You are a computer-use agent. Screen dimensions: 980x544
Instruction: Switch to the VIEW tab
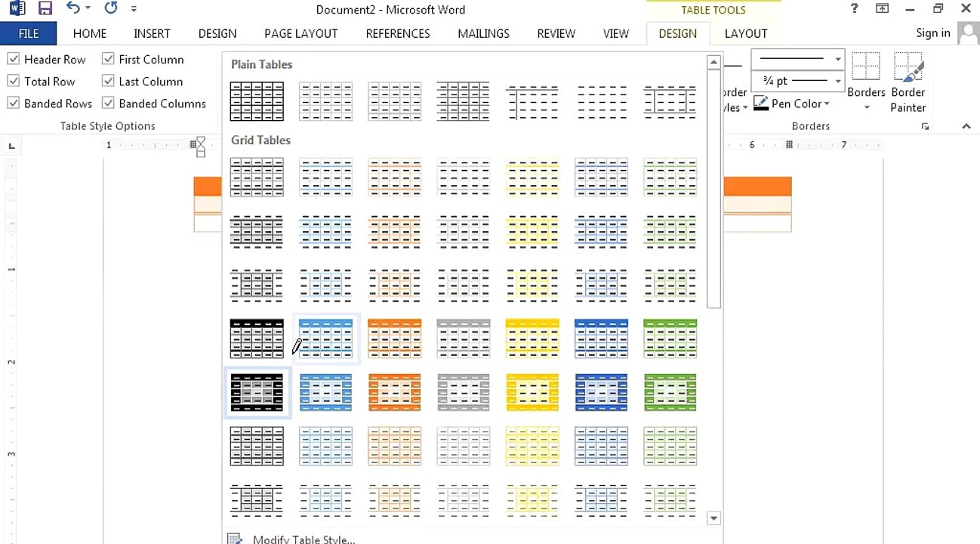coord(616,33)
